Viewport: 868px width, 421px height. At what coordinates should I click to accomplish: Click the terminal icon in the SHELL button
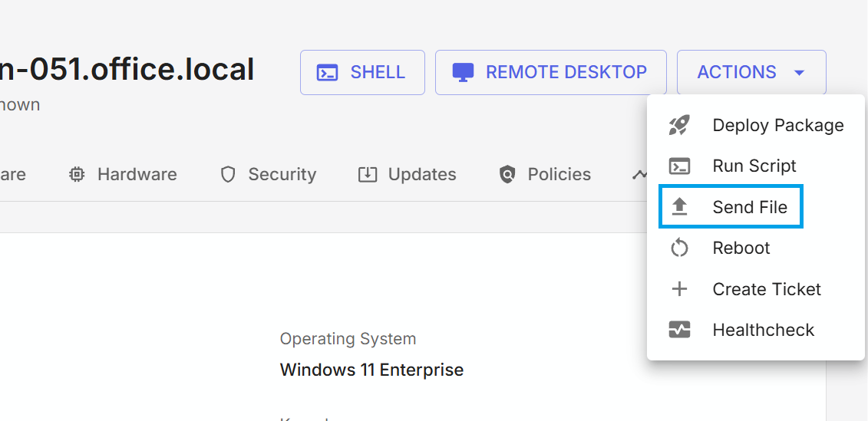pos(328,73)
